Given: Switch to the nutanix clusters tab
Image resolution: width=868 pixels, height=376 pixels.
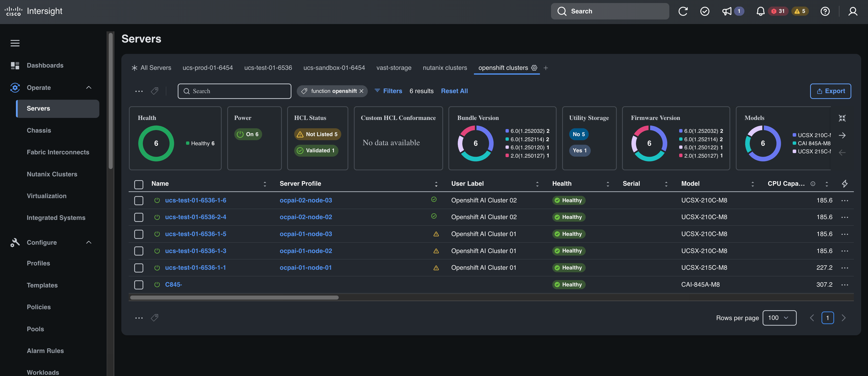Looking at the screenshot, I should pos(445,68).
